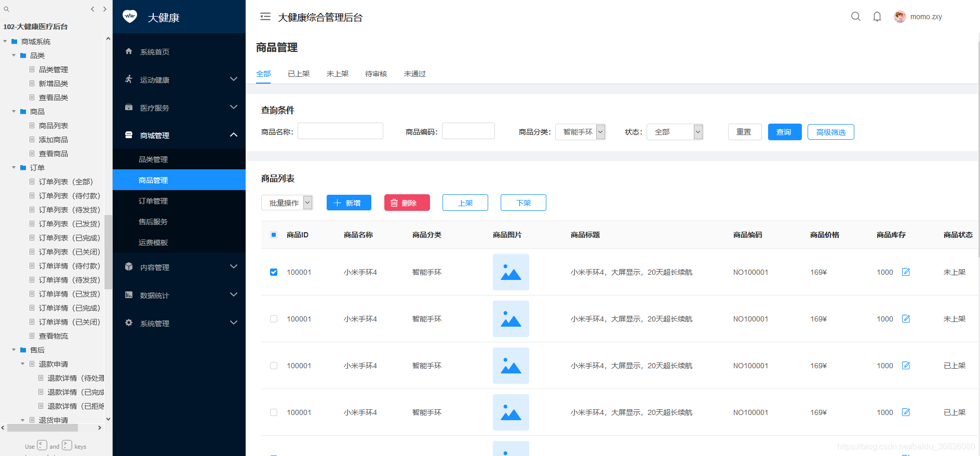Open the third row product image thumbnail
This screenshot has width=980, height=456.
pyautogui.click(x=511, y=366)
